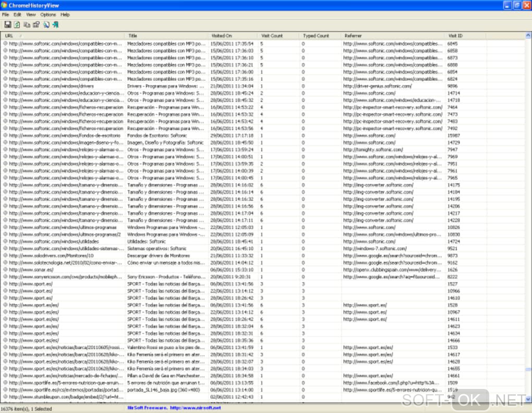Sort by the Visited On column header

click(233, 36)
